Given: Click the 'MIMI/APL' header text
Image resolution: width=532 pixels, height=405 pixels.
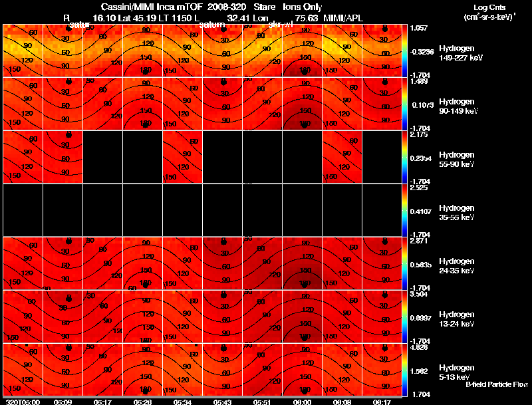Looking at the screenshot, I should point(343,18).
